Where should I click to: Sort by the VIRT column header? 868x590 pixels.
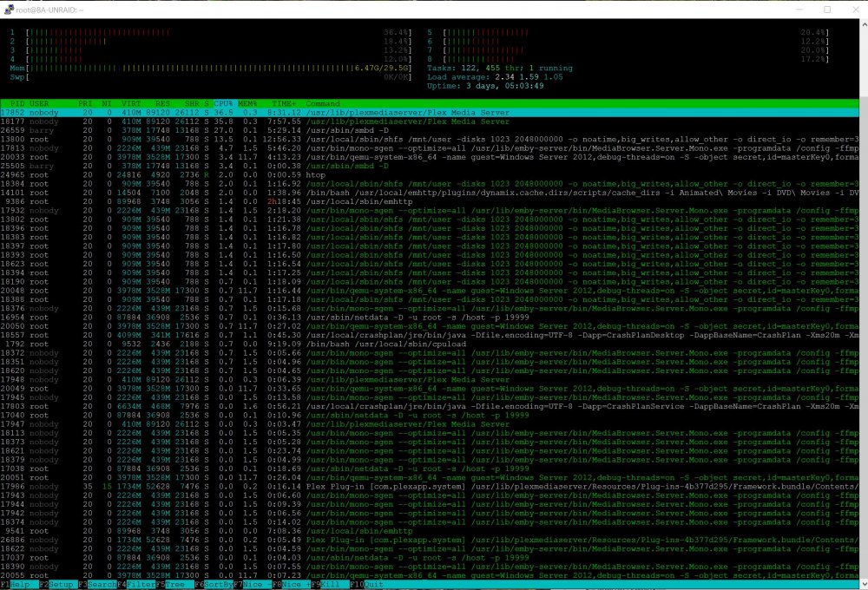coord(131,103)
